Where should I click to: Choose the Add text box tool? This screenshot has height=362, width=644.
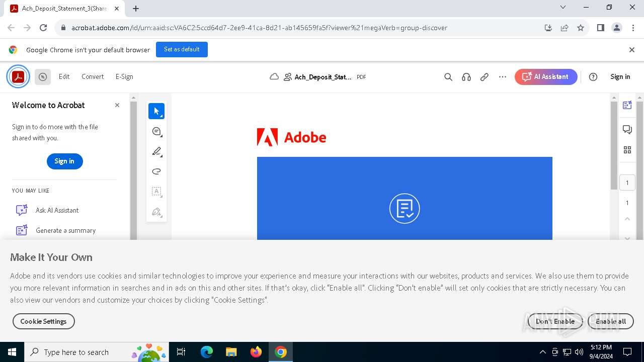(156, 192)
